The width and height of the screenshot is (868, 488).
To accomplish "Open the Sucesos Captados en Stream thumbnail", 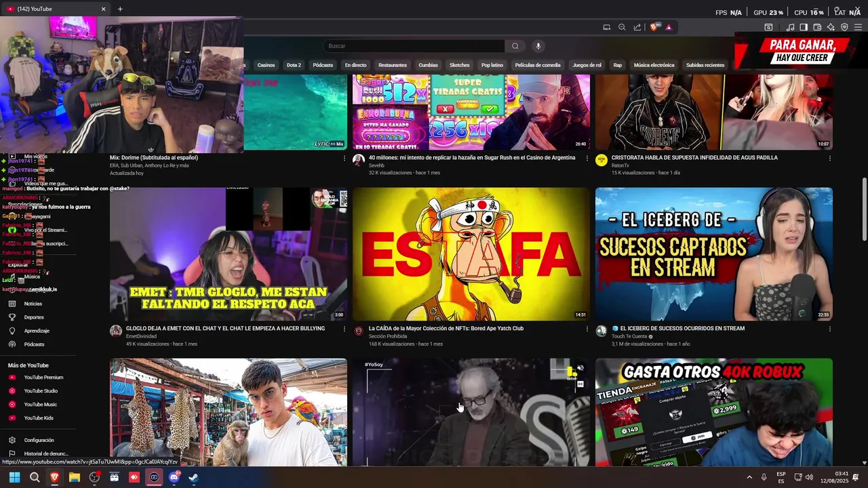I will [x=714, y=254].
